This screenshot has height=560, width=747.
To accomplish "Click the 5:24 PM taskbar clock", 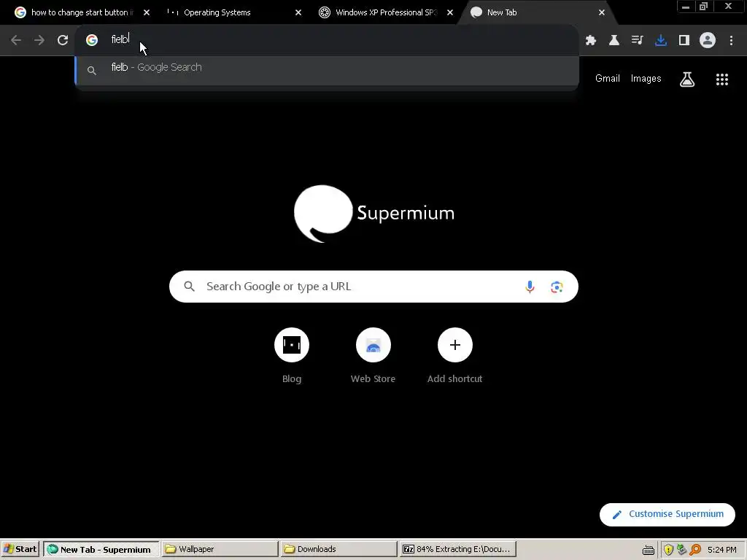I will tap(721, 550).
